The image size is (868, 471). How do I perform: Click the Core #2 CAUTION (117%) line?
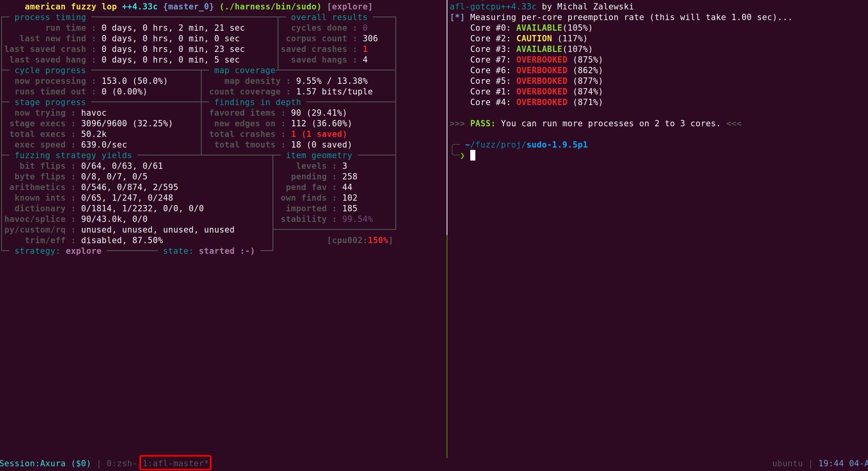coord(529,38)
